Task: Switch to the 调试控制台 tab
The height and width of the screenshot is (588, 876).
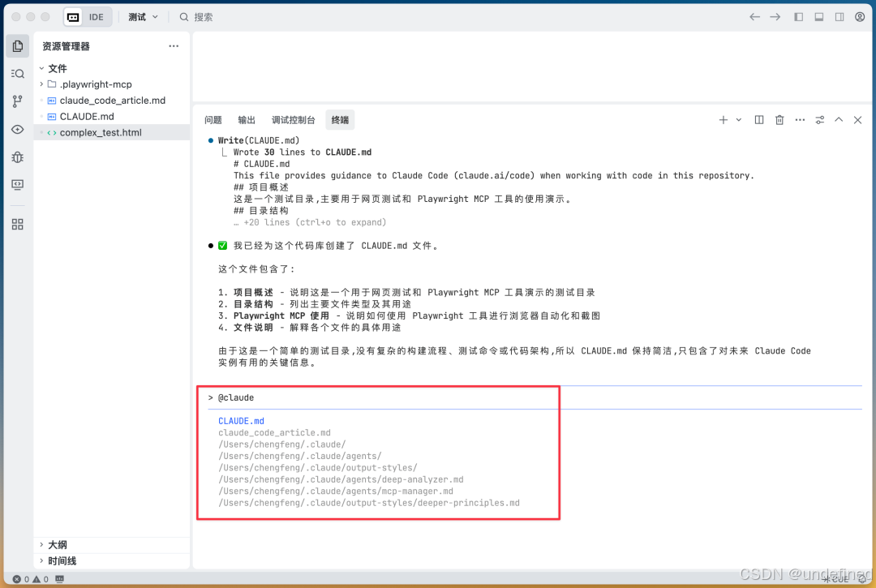Action: pos(294,120)
